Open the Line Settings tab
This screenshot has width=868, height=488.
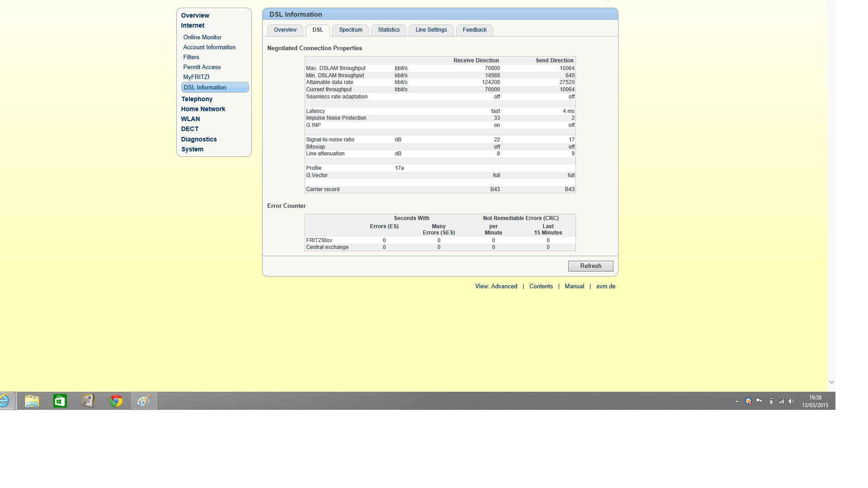click(x=431, y=30)
